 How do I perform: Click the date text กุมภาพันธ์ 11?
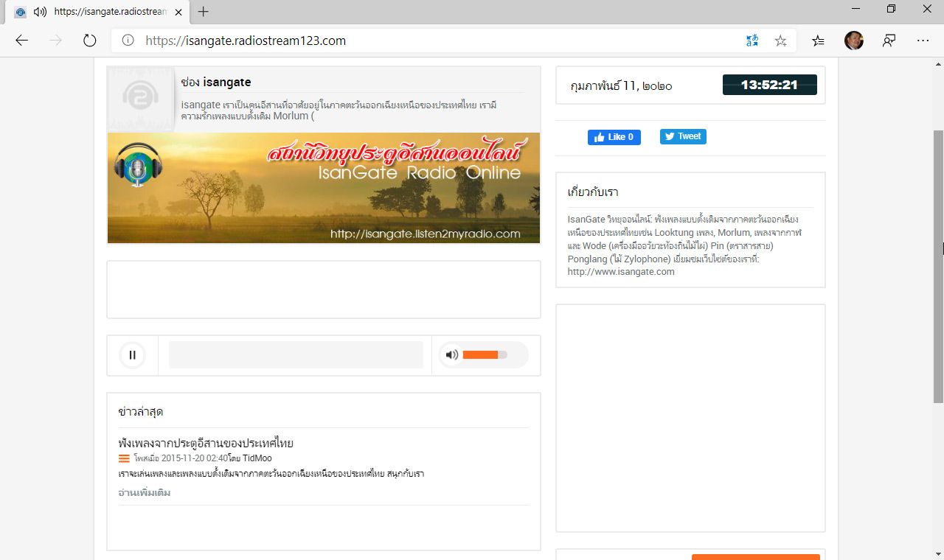pos(621,85)
